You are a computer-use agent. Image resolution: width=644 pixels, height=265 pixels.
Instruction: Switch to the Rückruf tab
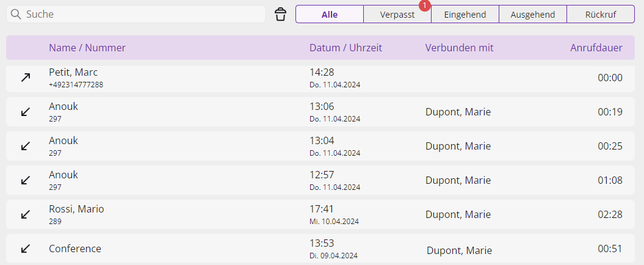(601, 15)
